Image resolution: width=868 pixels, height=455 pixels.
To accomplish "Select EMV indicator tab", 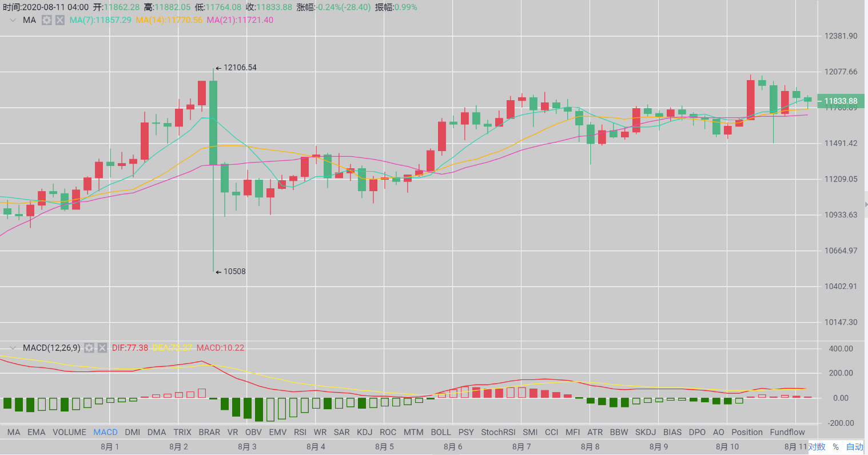I will coord(278,432).
